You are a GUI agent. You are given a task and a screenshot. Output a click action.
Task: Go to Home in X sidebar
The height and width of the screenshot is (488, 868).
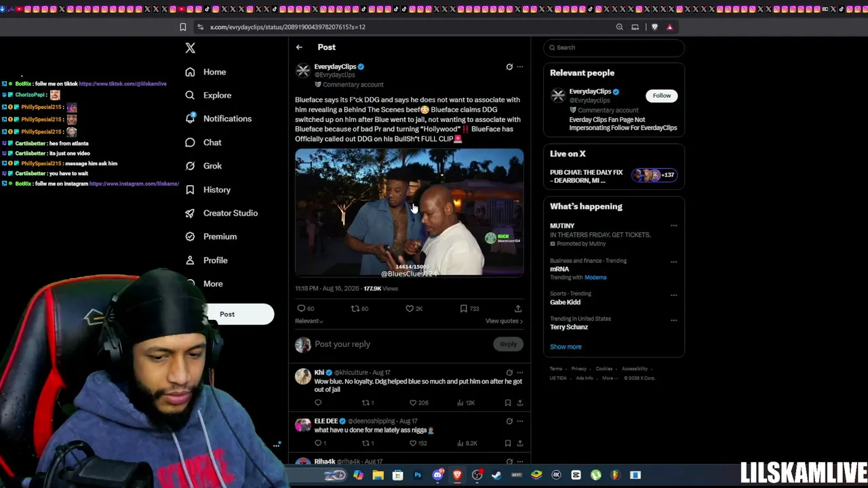[205, 72]
